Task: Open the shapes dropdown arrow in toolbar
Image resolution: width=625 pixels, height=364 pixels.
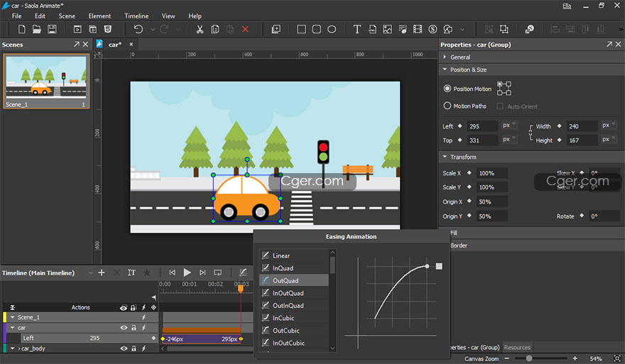Action: pos(462,30)
